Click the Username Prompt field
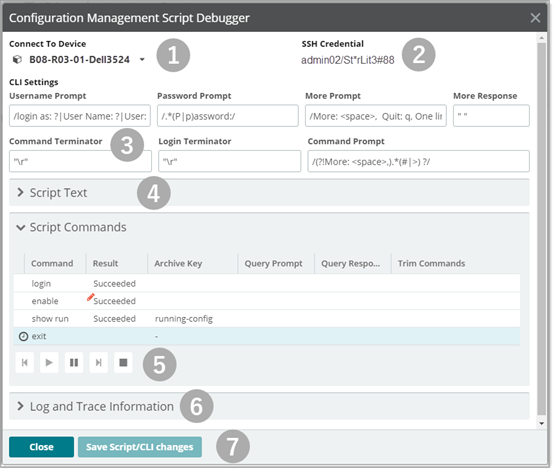Screen dimensions: 555x473 click(x=80, y=116)
